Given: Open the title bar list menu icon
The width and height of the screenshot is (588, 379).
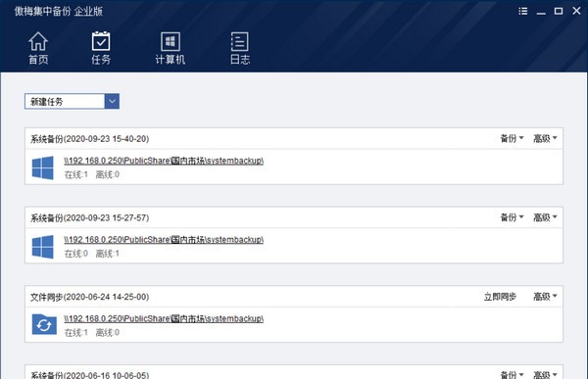Looking at the screenshot, I should pos(522,11).
